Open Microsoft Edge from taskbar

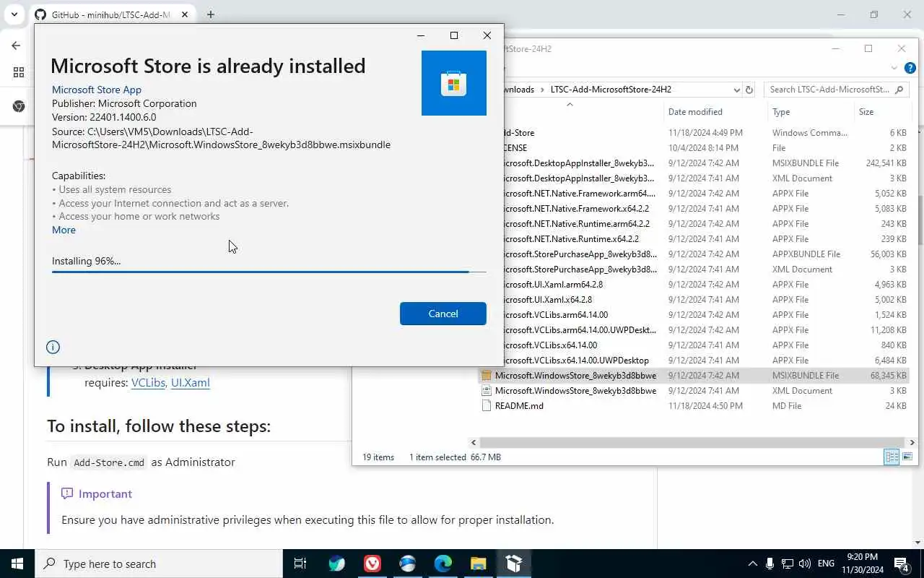point(443,564)
